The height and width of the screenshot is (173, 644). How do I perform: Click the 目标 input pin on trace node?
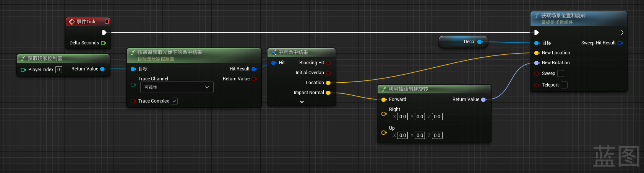click(133, 69)
